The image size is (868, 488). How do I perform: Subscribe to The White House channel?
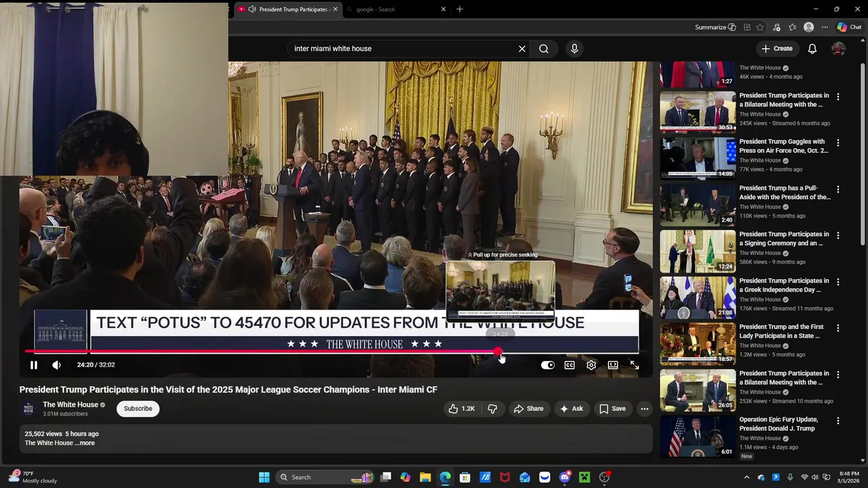pos(138,409)
